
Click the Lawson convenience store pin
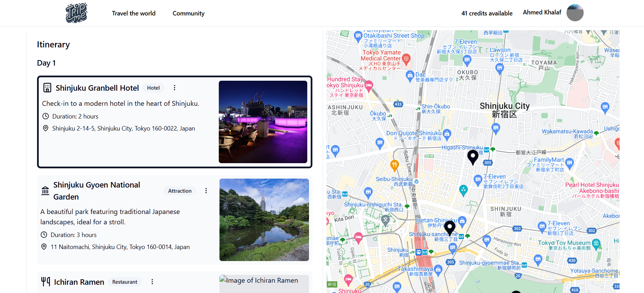500,68
